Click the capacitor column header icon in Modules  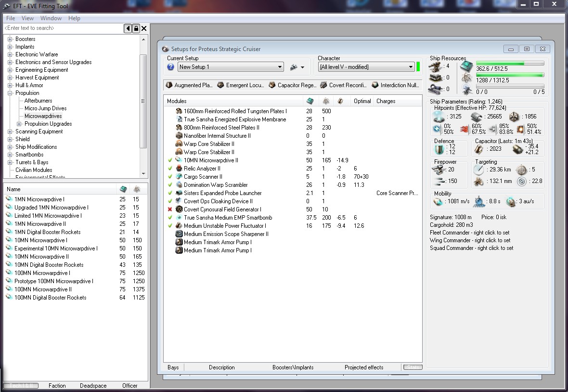pyautogui.click(x=340, y=101)
